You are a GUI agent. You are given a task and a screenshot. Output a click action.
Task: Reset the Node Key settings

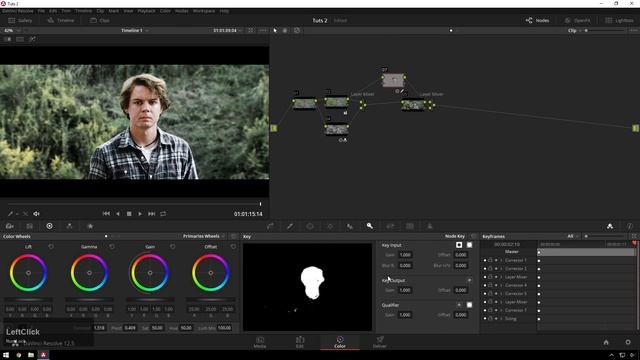(x=473, y=236)
